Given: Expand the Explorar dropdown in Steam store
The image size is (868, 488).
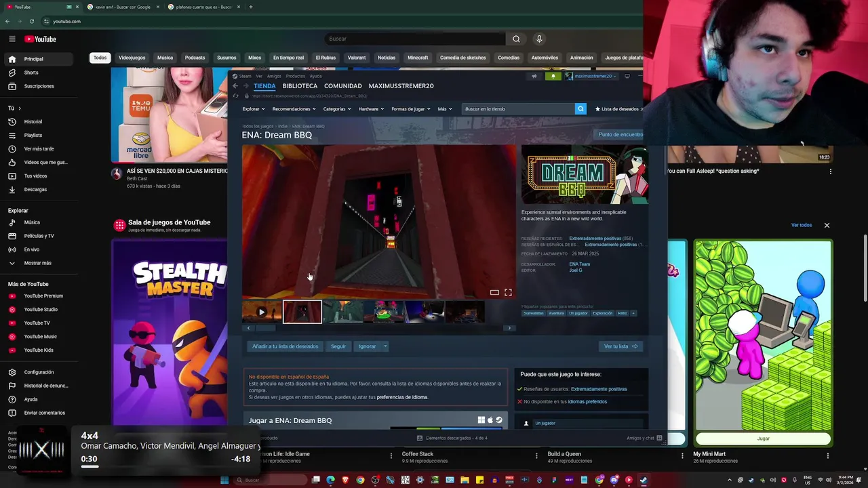Looking at the screenshot, I should pos(254,109).
